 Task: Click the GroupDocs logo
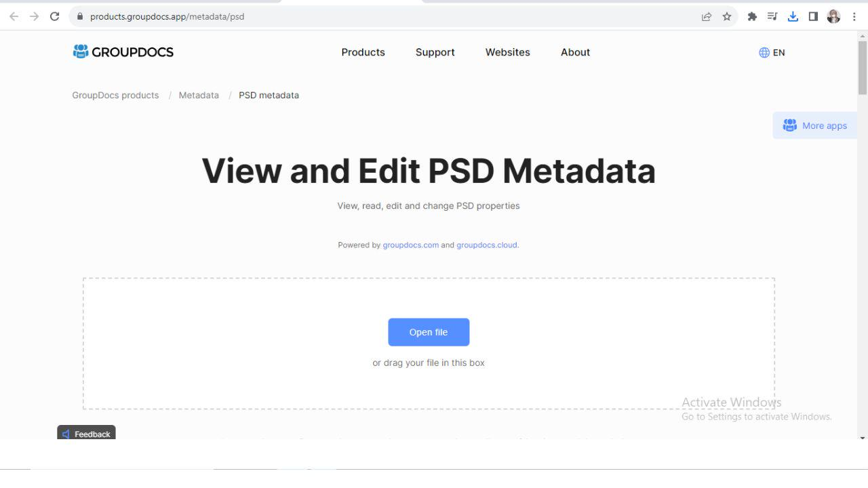[123, 52]
